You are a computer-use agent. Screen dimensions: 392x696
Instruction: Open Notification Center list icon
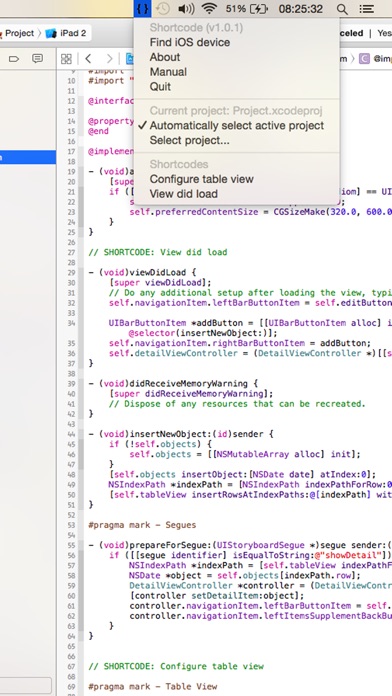pyautogui.click(x=366, y=9)
